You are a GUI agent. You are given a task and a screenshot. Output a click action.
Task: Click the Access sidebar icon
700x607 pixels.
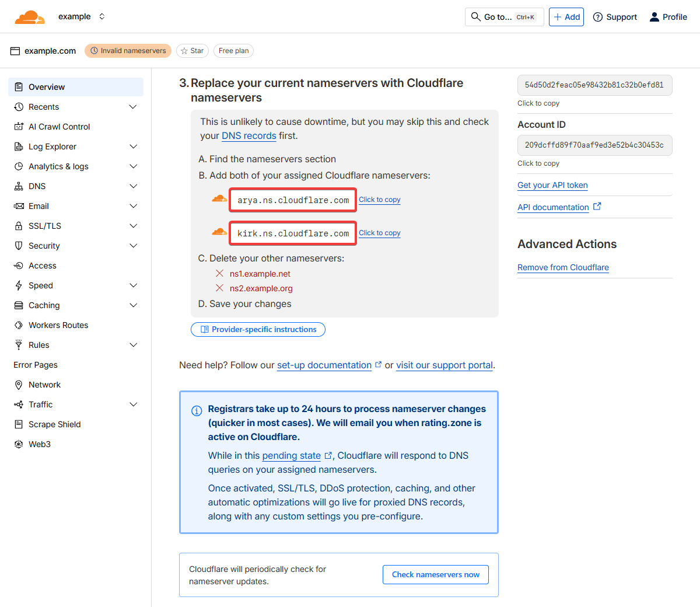click(19, 266)
